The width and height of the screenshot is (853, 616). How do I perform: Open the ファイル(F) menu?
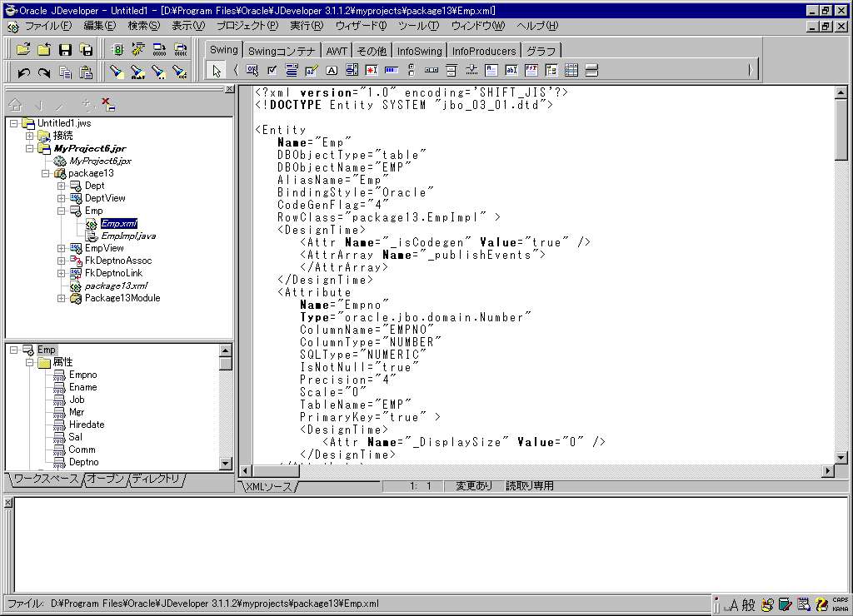pyautogui.click(x=48, y=26)
